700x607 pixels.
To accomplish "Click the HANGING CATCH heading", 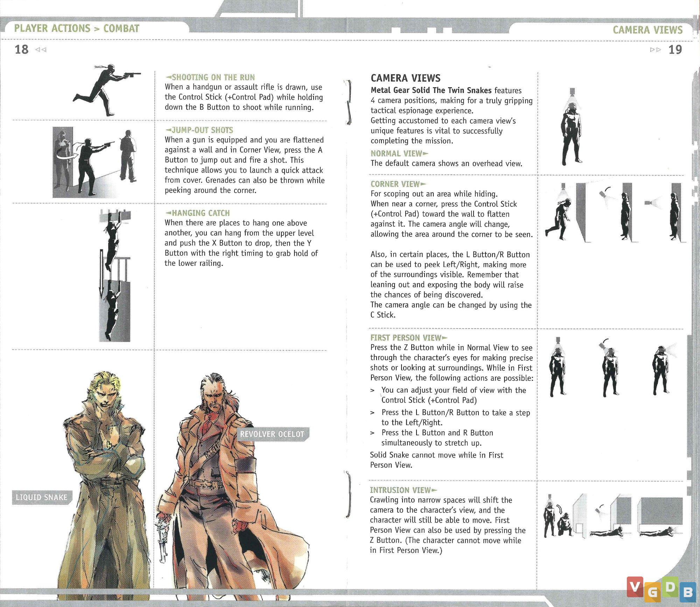I will point(198,213).
